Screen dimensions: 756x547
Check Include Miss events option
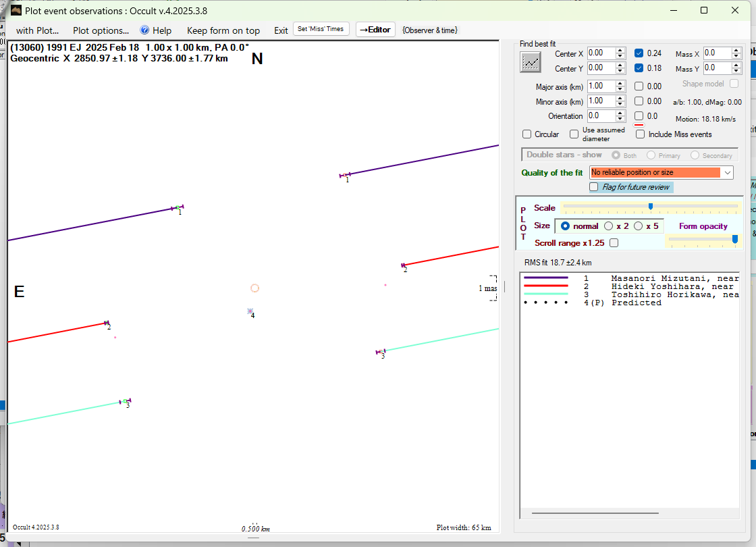click(641, 134)
